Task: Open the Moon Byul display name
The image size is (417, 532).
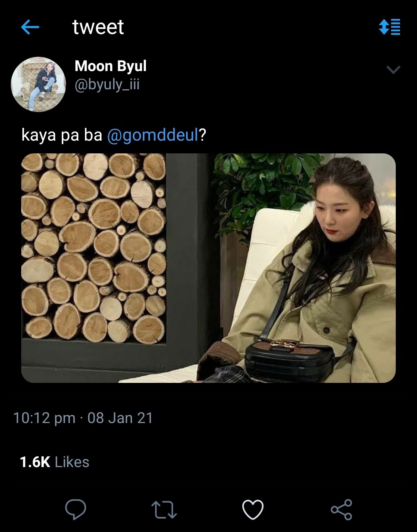Action: [110, 66]
